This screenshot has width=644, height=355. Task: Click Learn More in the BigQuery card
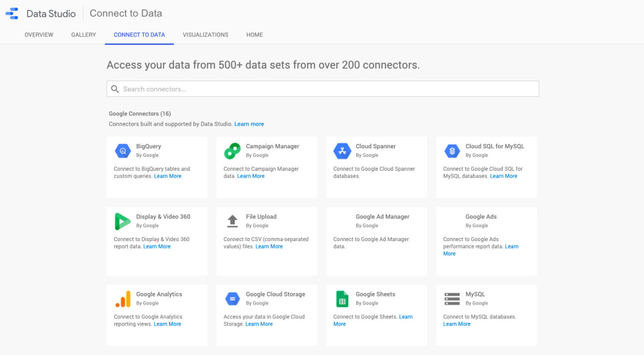pyautogui.click(x=167, y=176)
